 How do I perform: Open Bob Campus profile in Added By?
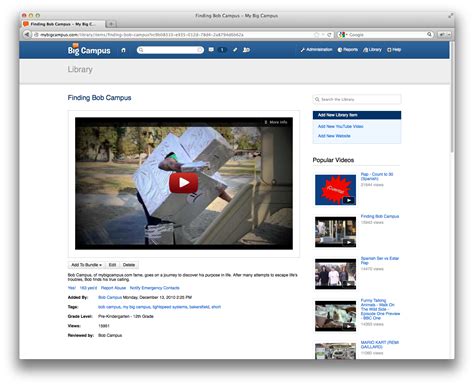coord(110,297)
